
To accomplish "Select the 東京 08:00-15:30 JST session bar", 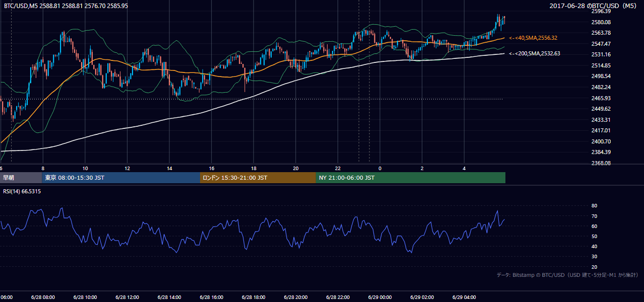I will 121,178.
